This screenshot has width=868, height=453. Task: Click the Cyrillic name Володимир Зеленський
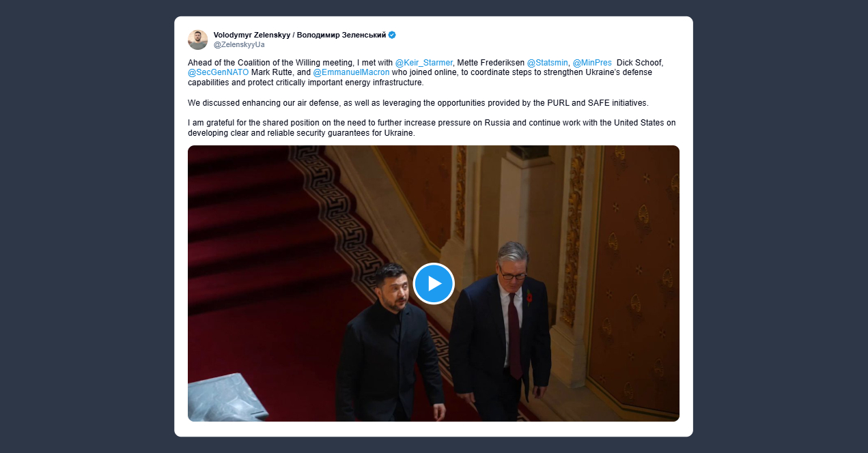(341, 35)
